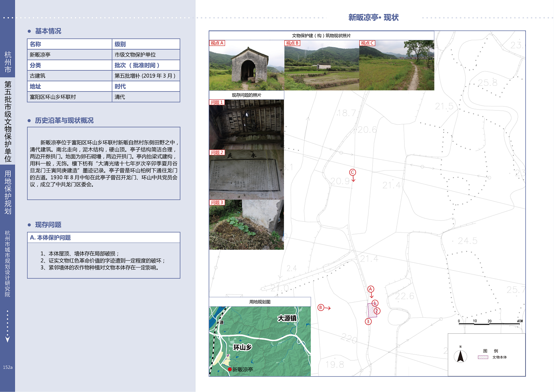554x392 pixels.
Task: Open the 视点 B landscape photo
Action: [322, 65]
